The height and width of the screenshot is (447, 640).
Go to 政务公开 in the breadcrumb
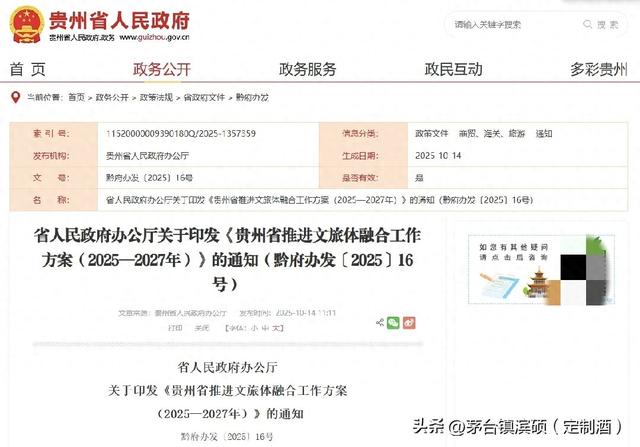(x=112, y=98)
